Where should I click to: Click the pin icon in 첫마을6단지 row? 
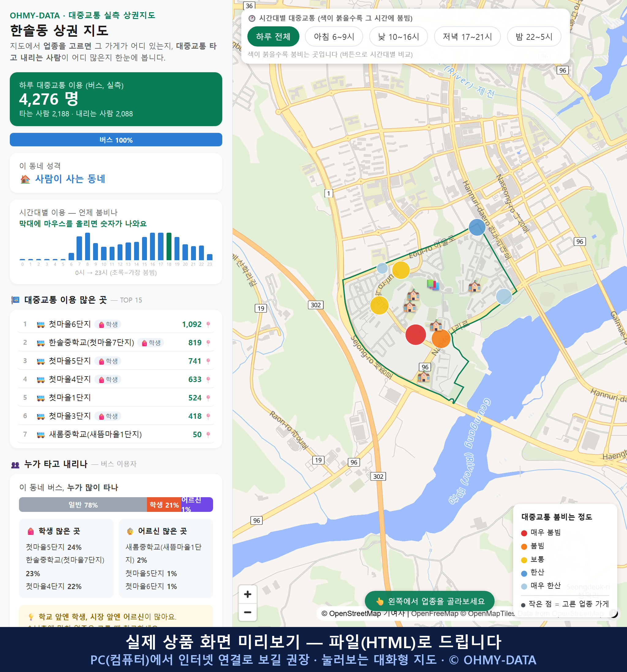[208, 325]
